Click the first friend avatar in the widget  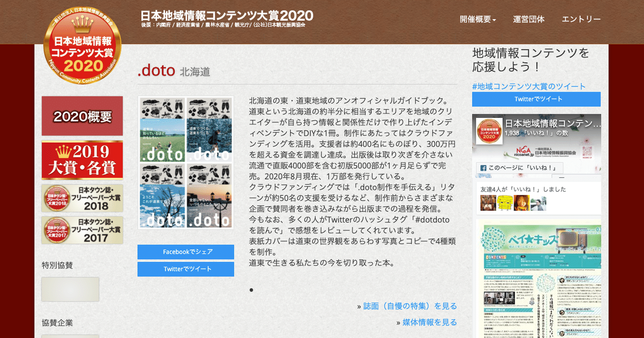tap(488, 203)
